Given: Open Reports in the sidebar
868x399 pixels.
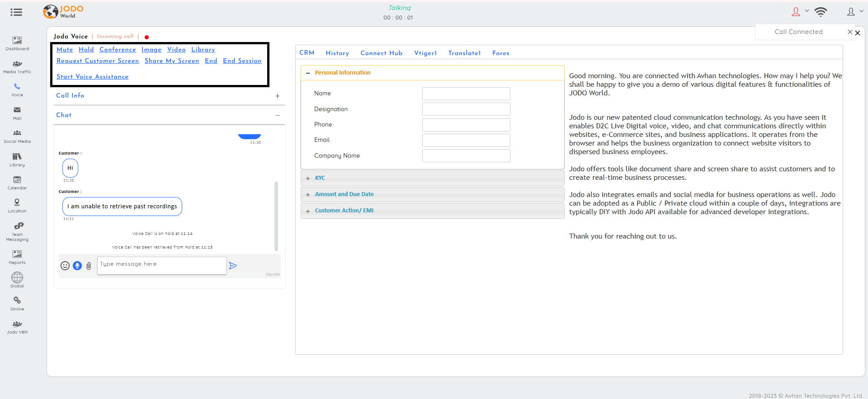Looking at the screenshot, I should tap(17, 257).
